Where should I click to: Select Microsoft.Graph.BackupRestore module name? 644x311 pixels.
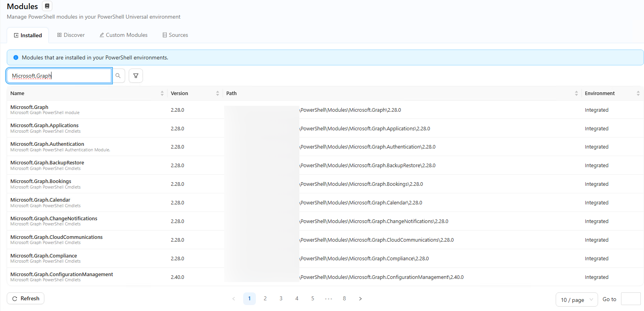click(x=47, y=163)
